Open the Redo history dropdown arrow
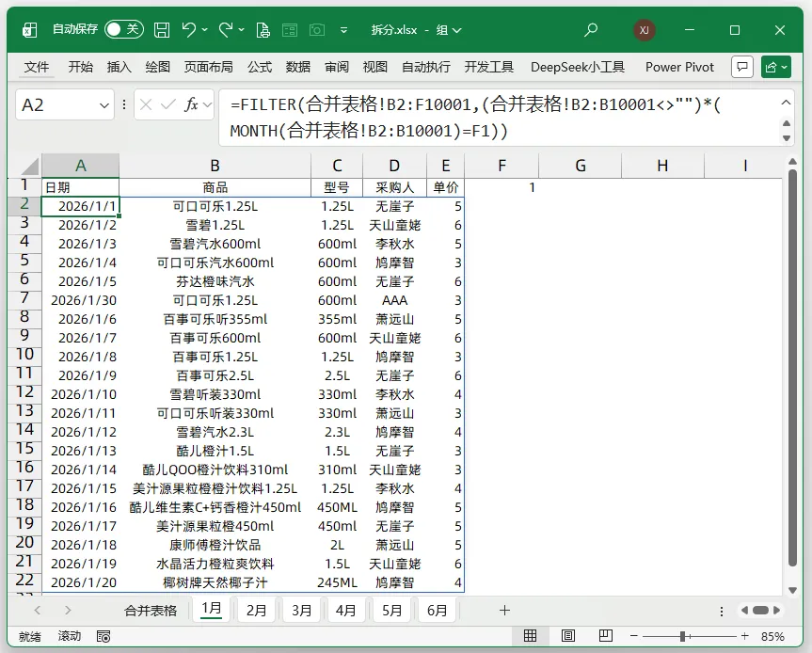Image resolution: width=812 pixels, height=653 pixels. pos(241,30)
